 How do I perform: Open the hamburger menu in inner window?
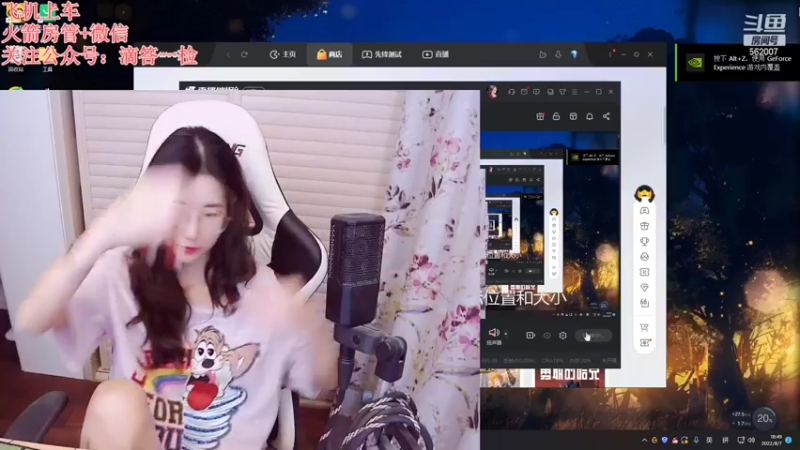pos(574,92)
